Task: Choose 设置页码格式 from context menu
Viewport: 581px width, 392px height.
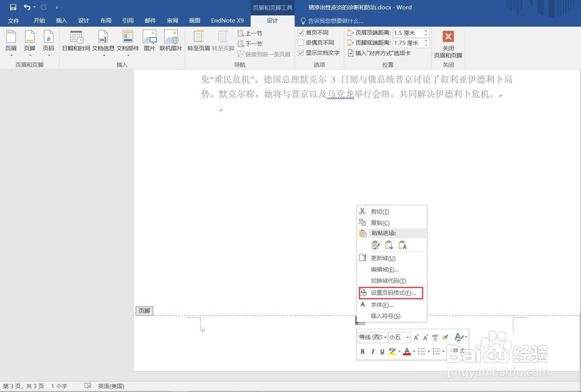Action: tap(391, 293)
